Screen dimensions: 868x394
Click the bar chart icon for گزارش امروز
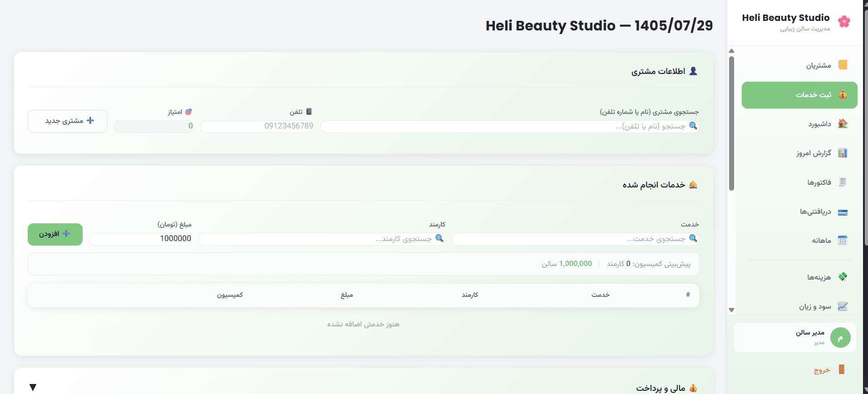click(x=843, y=153)
